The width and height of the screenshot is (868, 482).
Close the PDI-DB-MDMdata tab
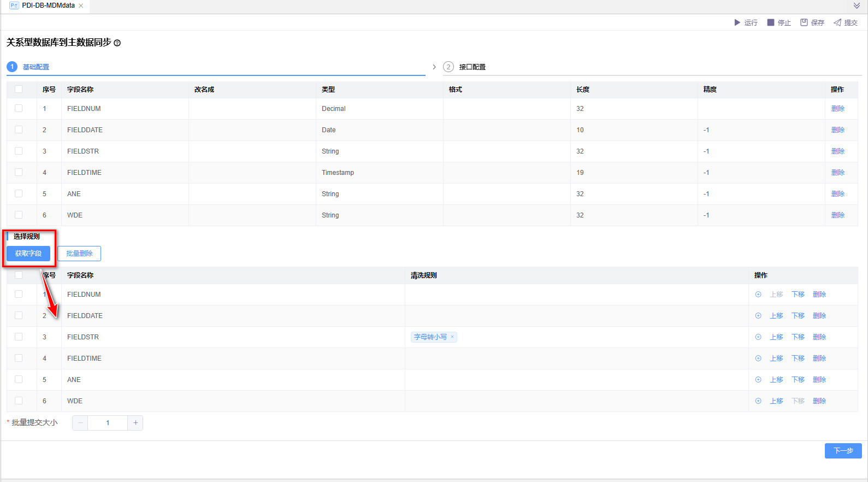(81, 5)
